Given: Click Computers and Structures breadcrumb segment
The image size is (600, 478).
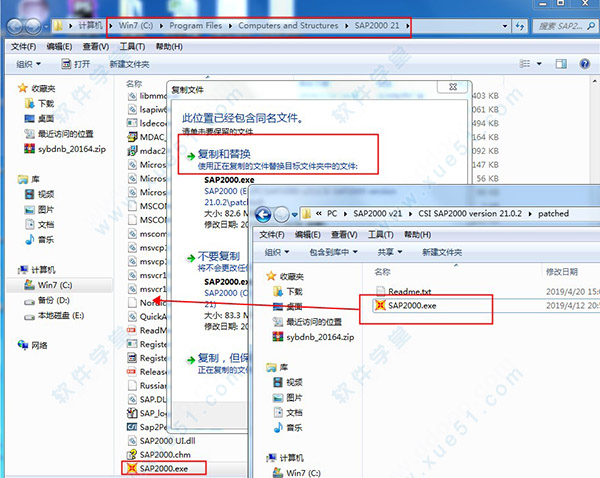Looking at the screenshot, I should click(288, 26).
